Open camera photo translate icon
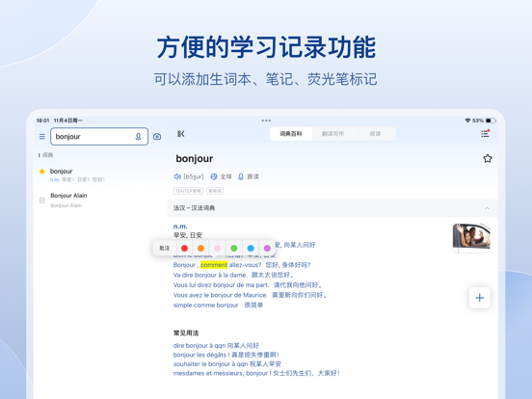532x399 pixels. click(x=157, y=137)
